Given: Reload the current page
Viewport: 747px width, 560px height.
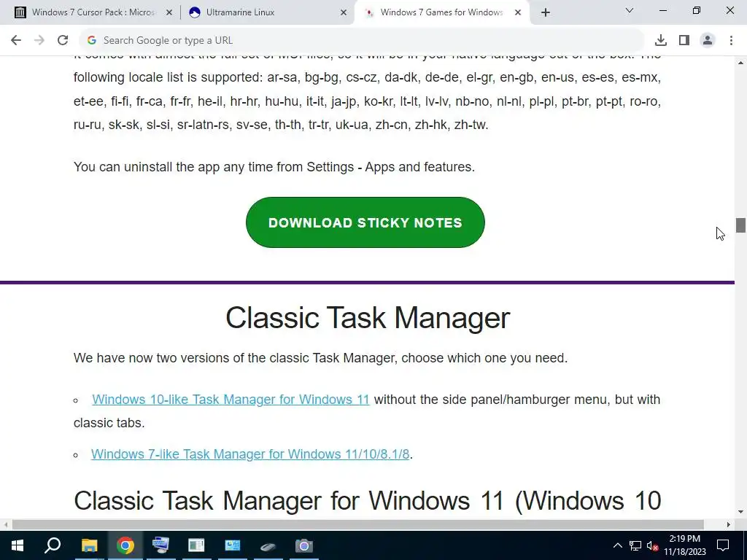Looking at the screenshot, I should pyautogui.click(x=63, y=41).
